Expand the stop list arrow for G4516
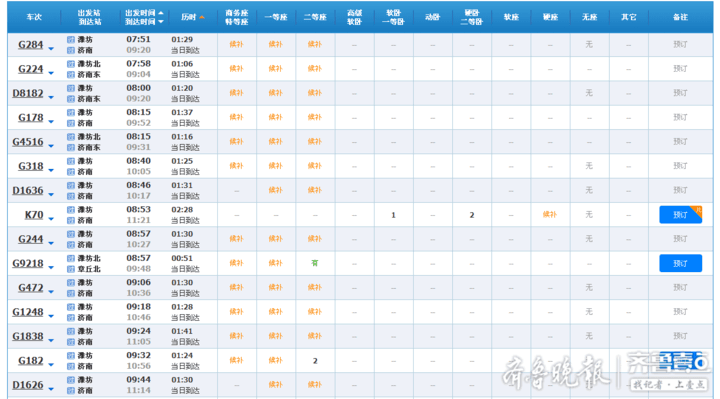 pyautogui.click(x=51, y=146)
